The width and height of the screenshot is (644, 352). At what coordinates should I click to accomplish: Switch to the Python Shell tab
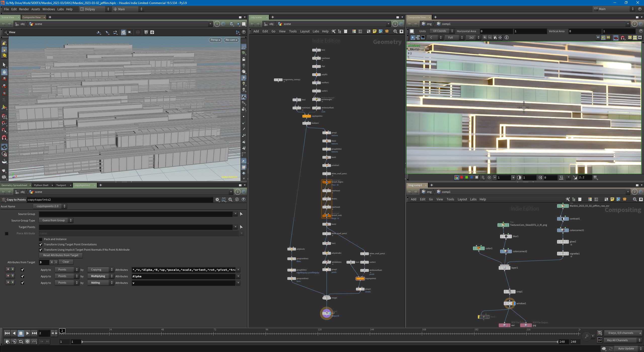tap(41, 185)
